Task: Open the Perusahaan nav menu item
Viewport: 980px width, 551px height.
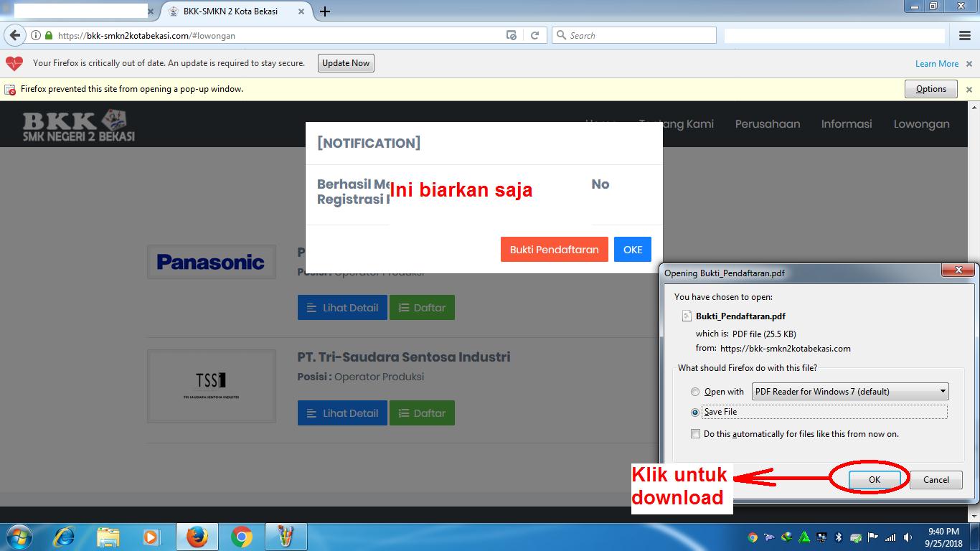Action: click(x=768, y=124)
